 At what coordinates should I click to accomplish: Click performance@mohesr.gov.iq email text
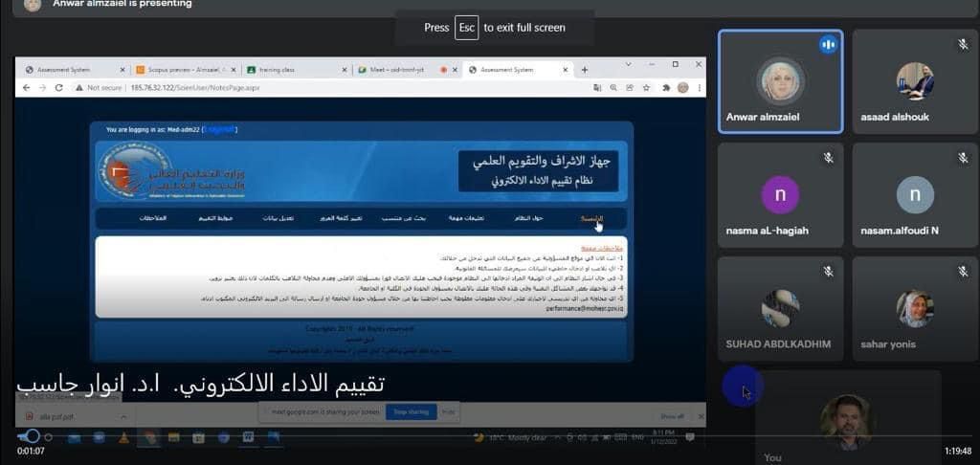coord(585,309)
